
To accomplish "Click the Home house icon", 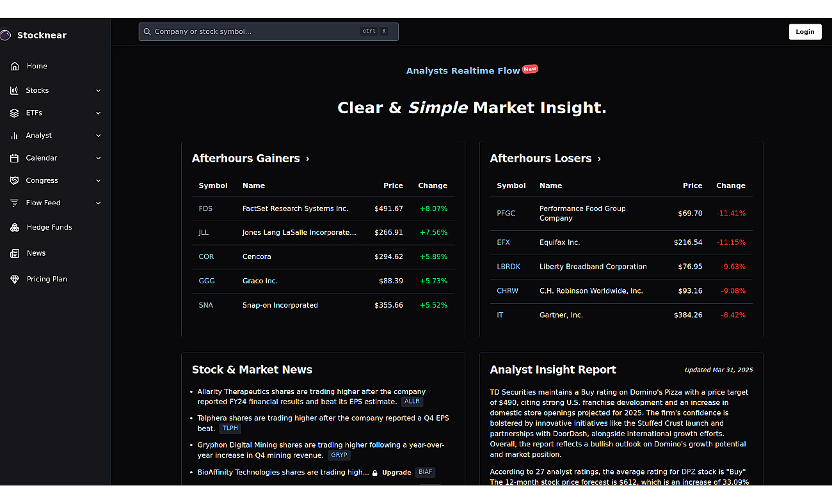I will tap(15, 66).
